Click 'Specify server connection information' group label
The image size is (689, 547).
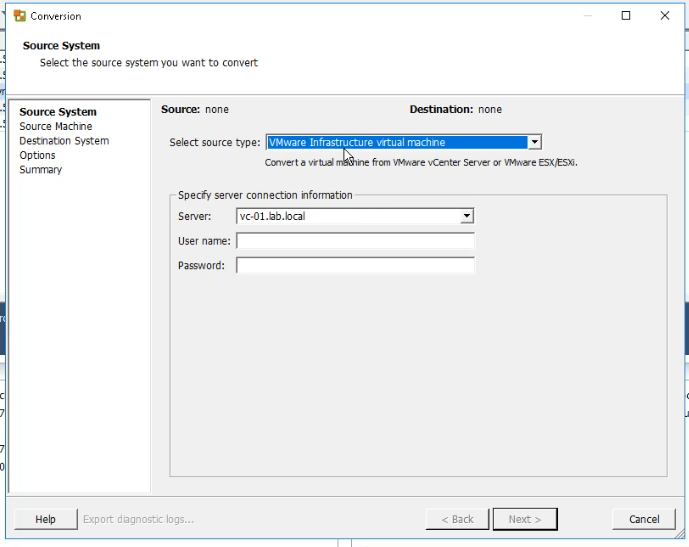(x=265, y=195)
